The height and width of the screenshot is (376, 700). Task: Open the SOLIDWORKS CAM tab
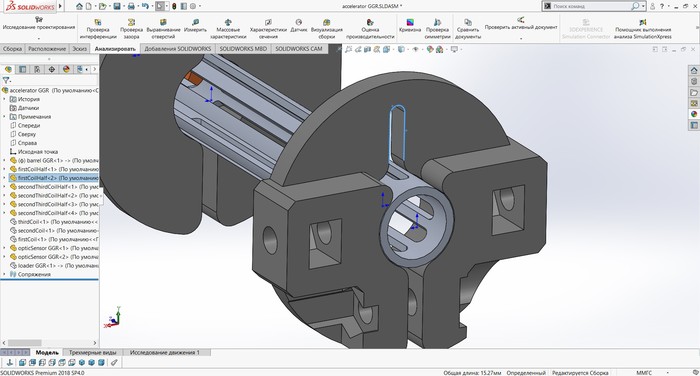click(x=299, y=49)
